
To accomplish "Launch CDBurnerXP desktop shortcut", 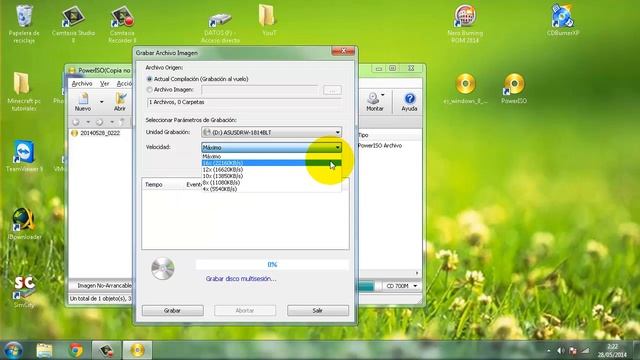I will point(563,20).
